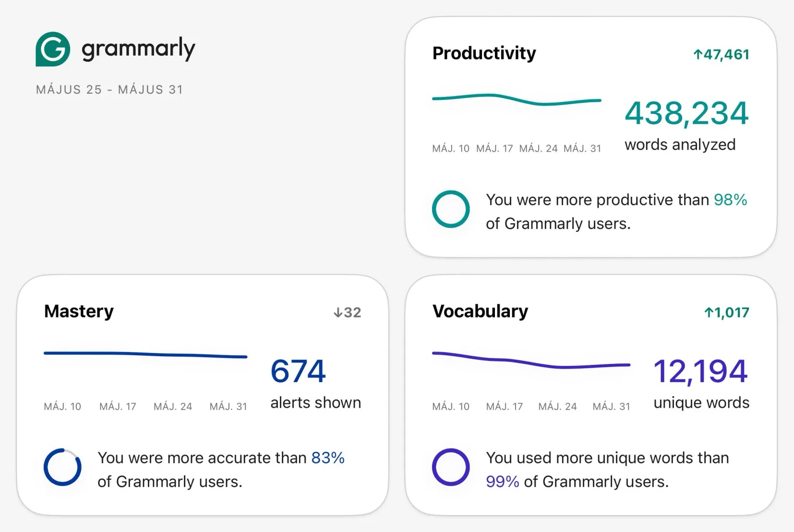The image size is (794, 532).
Task: Click the blue mastery accuracy ring
Action: coord(62,467)
